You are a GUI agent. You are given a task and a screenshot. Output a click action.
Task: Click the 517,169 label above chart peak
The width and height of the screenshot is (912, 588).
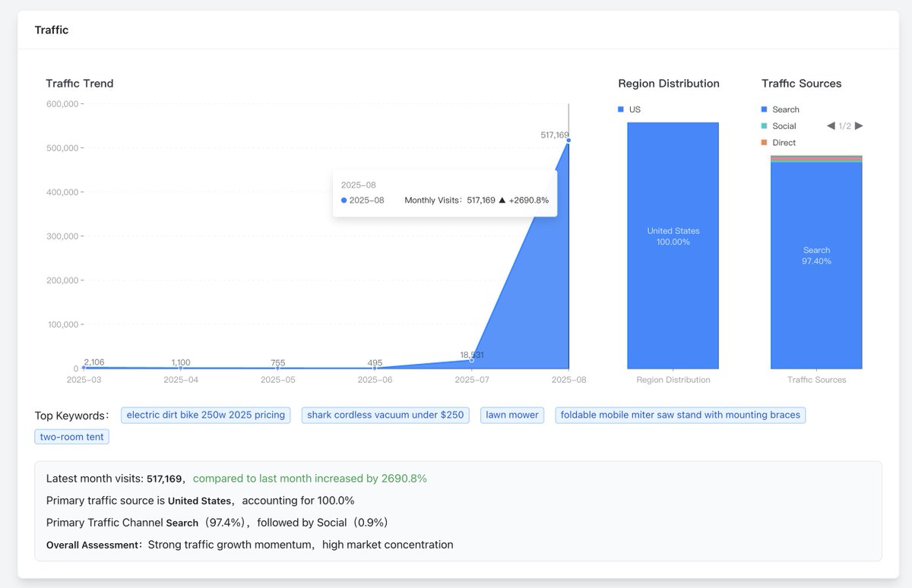(x=555, y=134)
